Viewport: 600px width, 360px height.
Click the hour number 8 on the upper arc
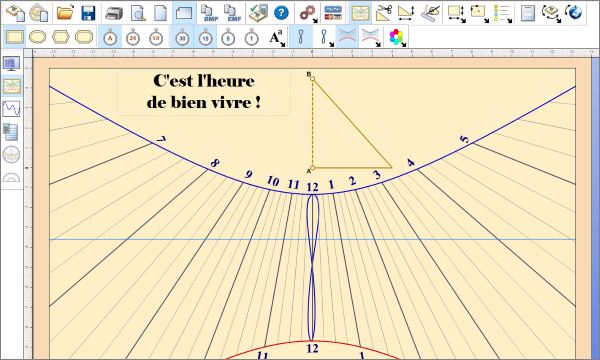(215, 164)
